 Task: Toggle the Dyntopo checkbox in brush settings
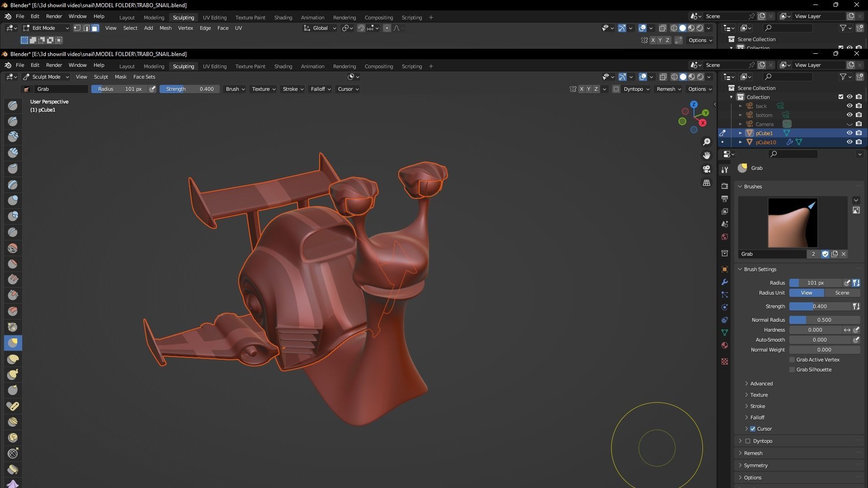747,441
